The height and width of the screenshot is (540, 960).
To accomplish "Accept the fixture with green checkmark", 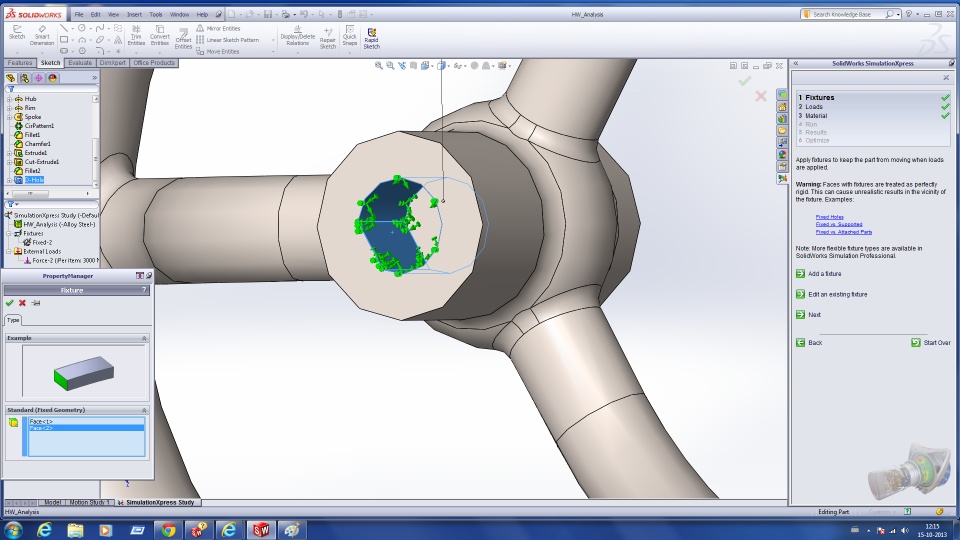I will [x=9, y=302].
